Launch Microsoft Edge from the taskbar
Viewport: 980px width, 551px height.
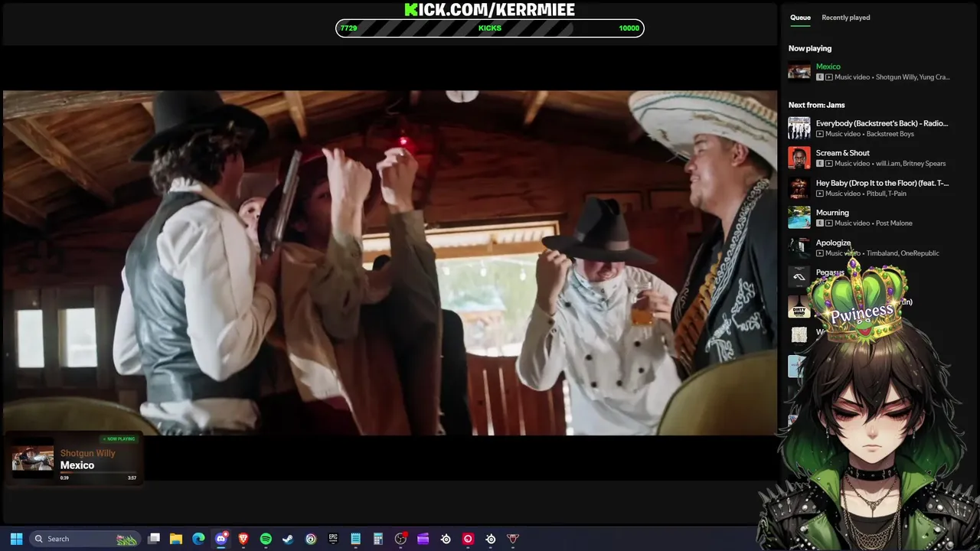point(198,539)
